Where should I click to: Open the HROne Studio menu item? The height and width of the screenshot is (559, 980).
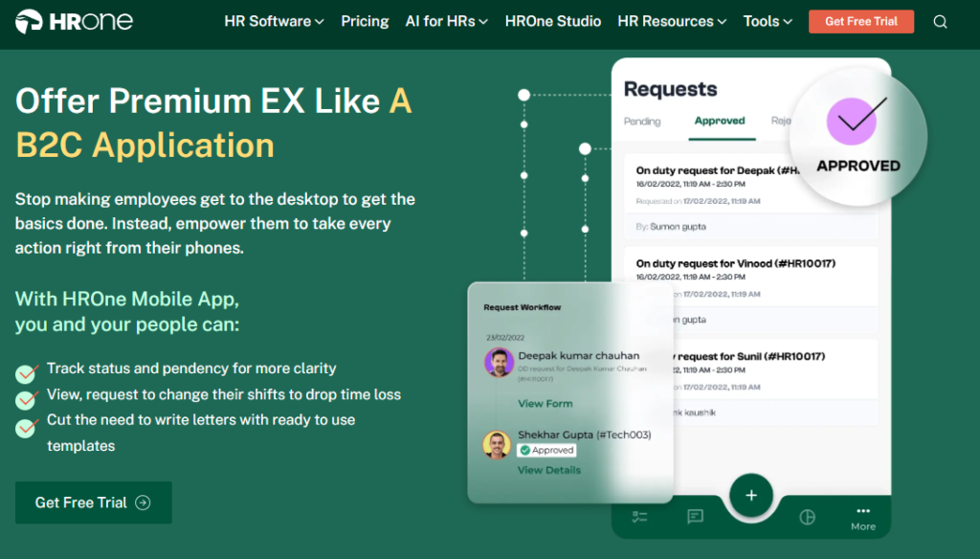(553, 21)
